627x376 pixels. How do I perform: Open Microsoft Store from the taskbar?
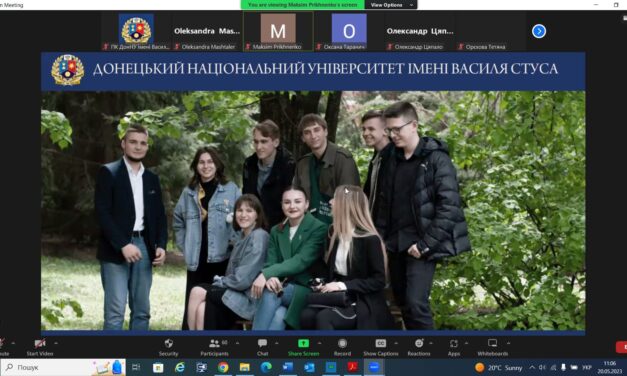click(x=158, y=367)
